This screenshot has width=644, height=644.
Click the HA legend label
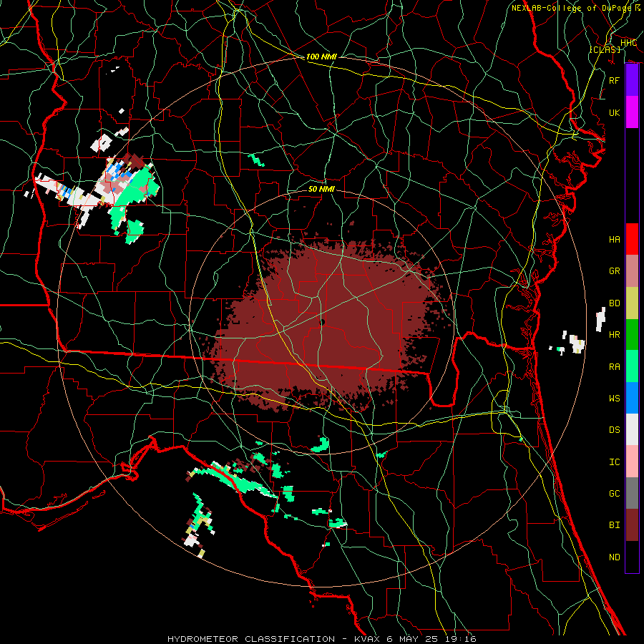point(614,239)
